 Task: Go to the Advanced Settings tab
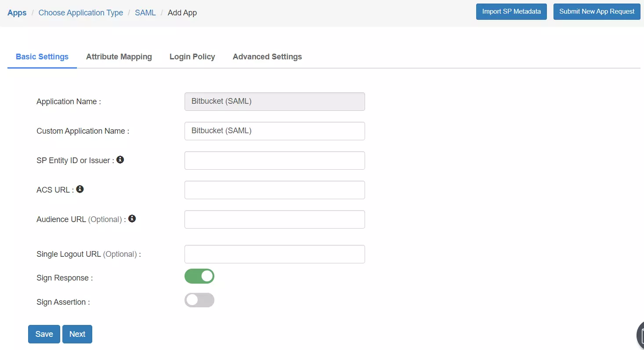click(267, 57)
